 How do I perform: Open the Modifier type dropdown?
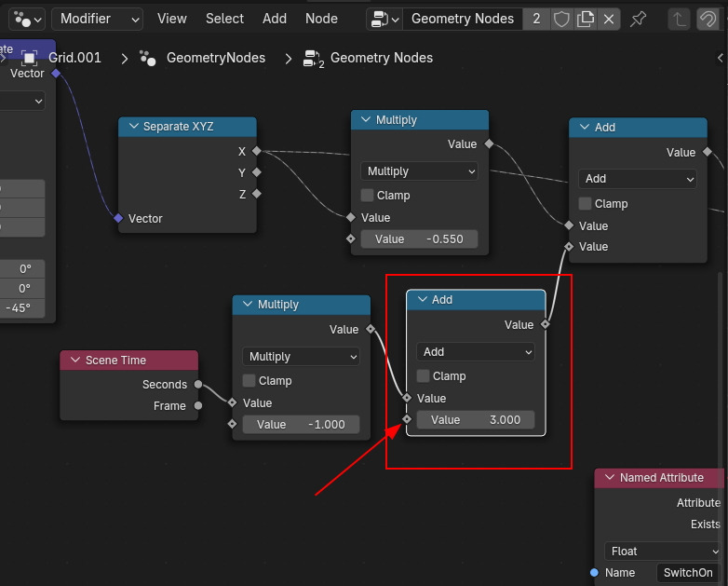pos(97,19)
